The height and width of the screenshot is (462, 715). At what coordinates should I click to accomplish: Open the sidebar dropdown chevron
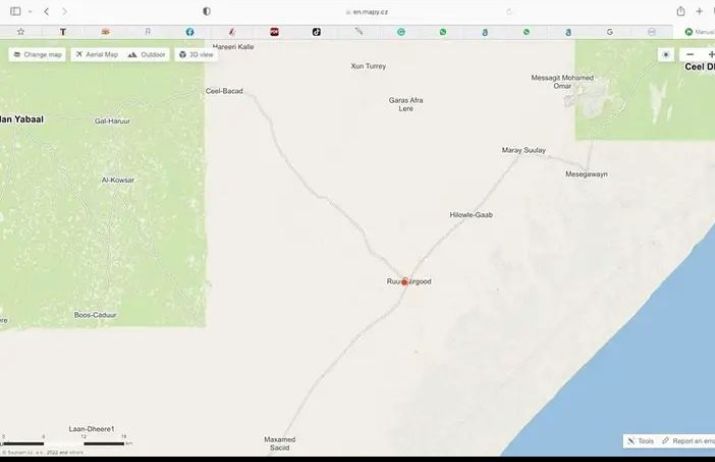(x=30, y=12)
